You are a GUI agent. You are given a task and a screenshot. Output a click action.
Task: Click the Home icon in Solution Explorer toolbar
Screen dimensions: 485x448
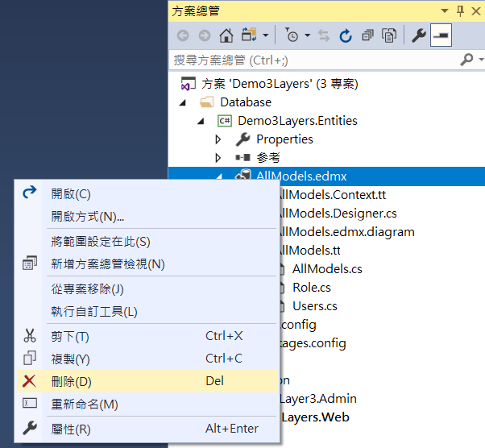pos(226,35)
